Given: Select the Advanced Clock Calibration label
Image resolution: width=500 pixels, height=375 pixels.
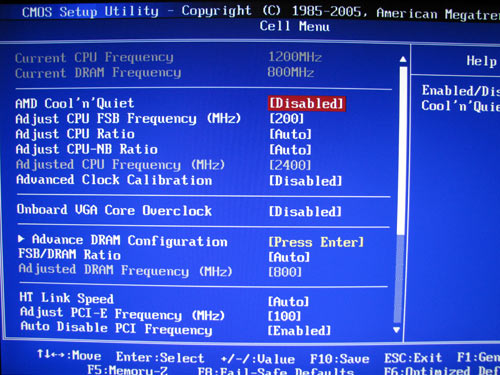Looking at the screenshot, I should click(x=114, y=180).
